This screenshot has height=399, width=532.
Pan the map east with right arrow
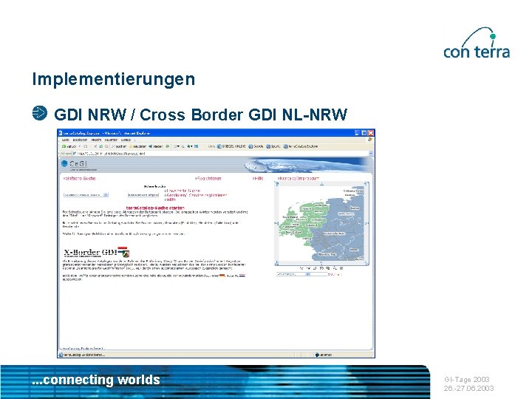366,223
